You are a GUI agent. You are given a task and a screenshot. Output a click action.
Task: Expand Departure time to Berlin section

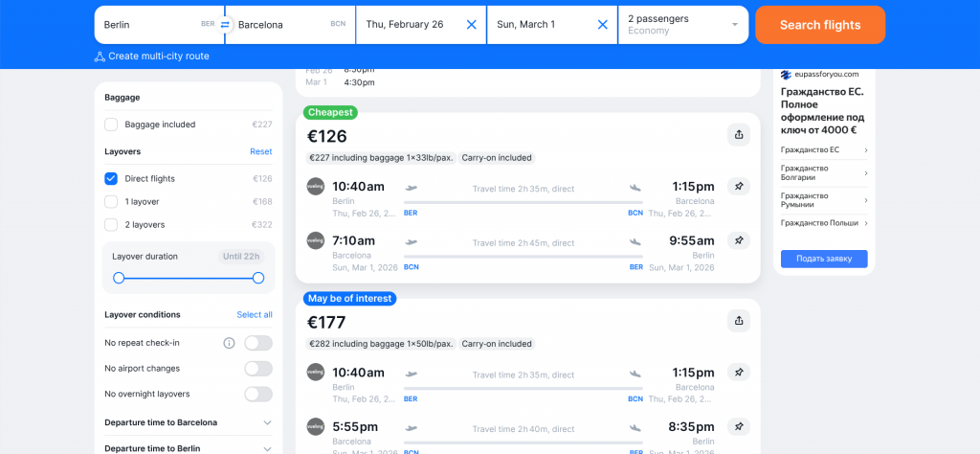(x=267, y=447)
